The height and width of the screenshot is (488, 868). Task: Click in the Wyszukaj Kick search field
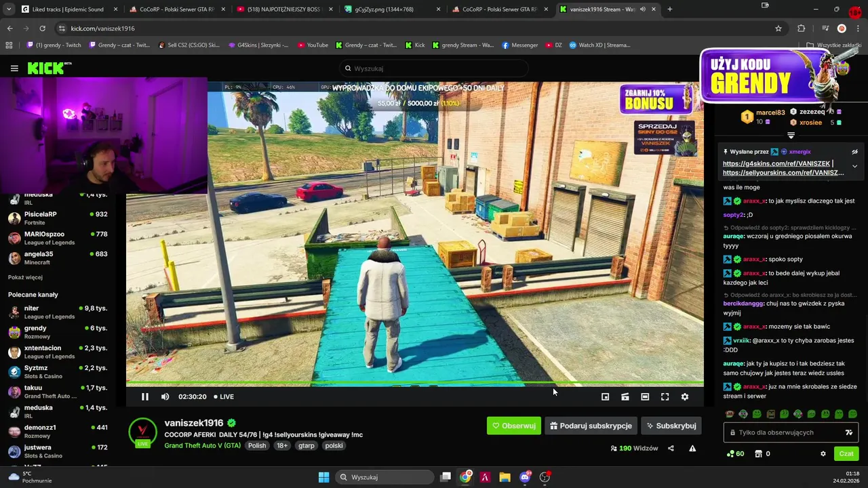434,68
